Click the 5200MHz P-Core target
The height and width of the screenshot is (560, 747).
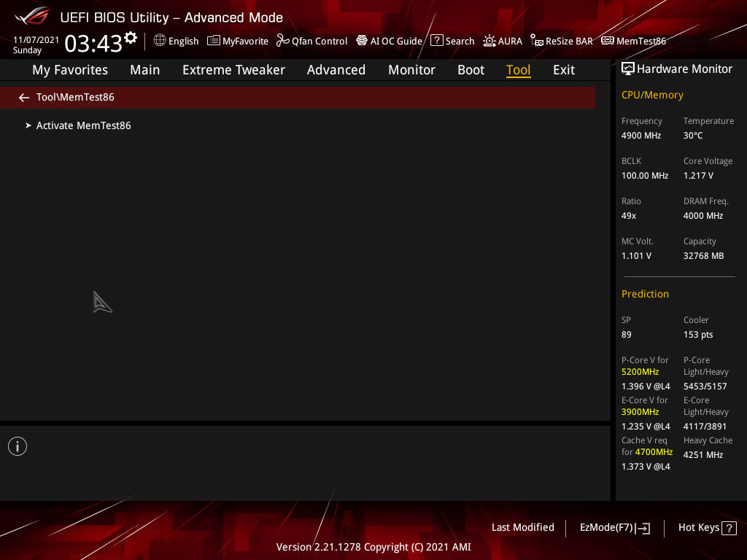tap(640, 372)
